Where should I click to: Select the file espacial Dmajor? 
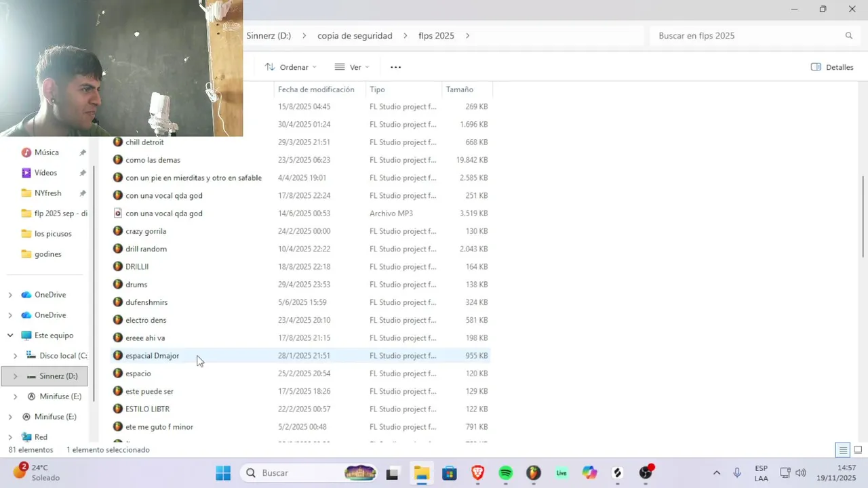tap(300, 356)
